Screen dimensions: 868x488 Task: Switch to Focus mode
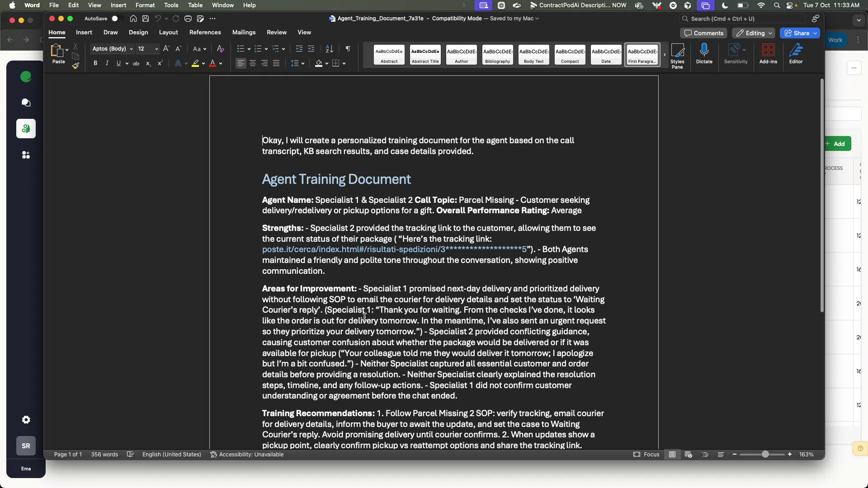pyautogui.click(x=647, y=455)
